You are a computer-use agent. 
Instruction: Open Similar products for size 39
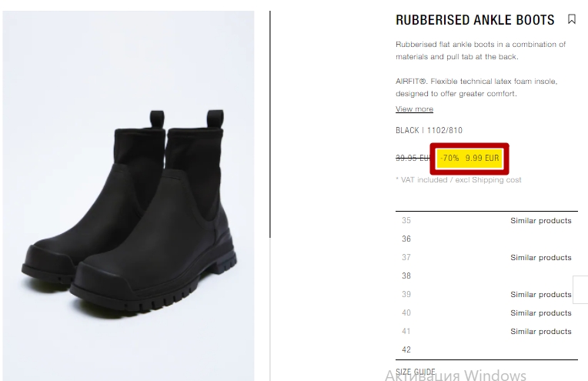tap(541, 294)
